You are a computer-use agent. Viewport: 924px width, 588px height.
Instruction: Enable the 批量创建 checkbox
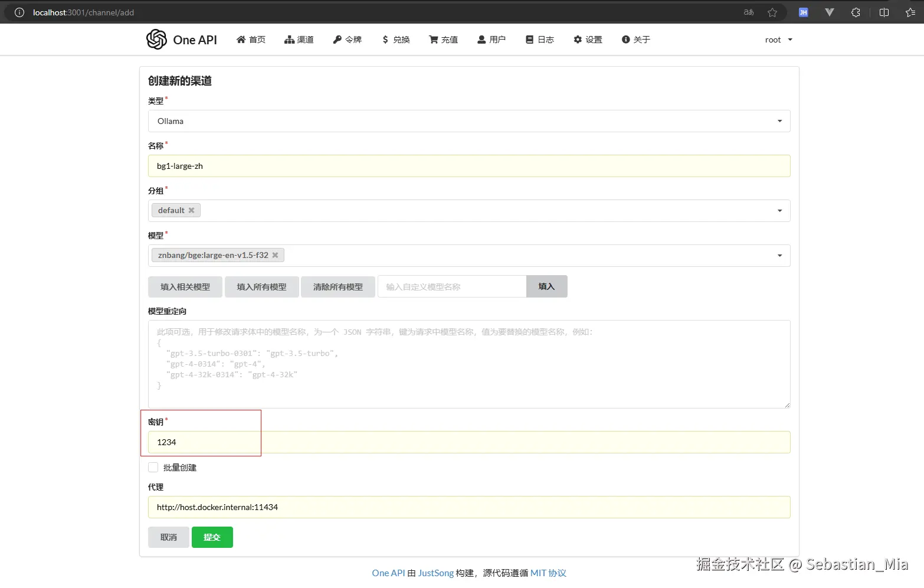(x=153, y=467)
